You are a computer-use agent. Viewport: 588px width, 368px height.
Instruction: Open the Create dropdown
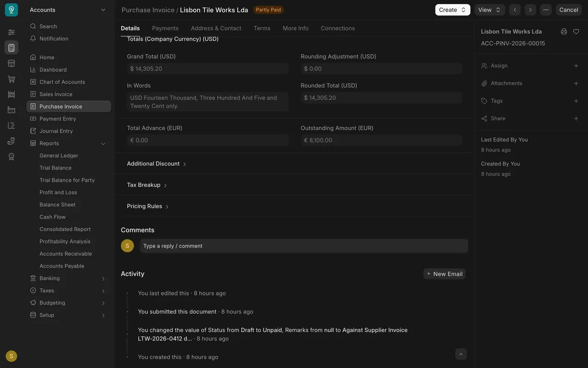coord(452,10)
